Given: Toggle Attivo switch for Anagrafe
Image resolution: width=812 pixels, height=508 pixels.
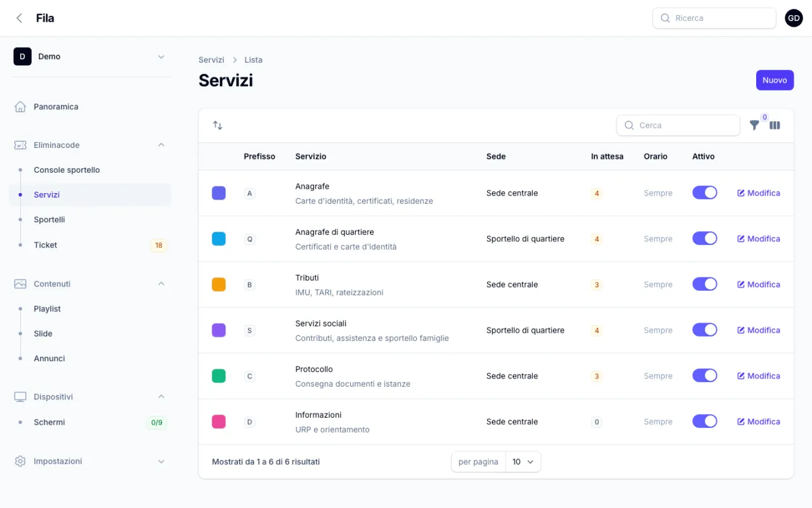Looking at the screenshot, I should click(705, 192).
